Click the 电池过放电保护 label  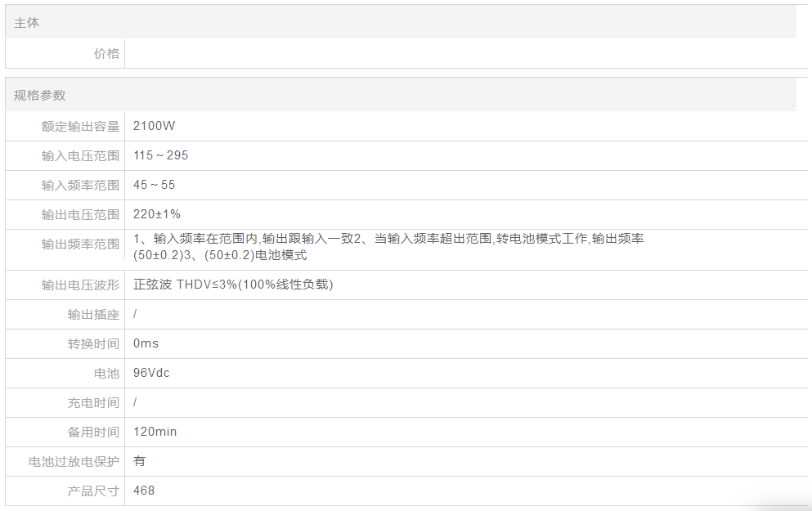pyautogui.click(x=74, y=461)
